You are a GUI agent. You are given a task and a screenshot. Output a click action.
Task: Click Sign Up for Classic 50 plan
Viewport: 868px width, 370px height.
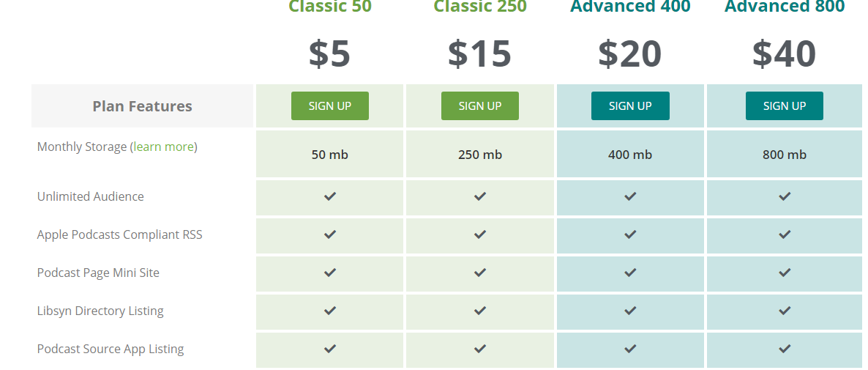[330, 106]
